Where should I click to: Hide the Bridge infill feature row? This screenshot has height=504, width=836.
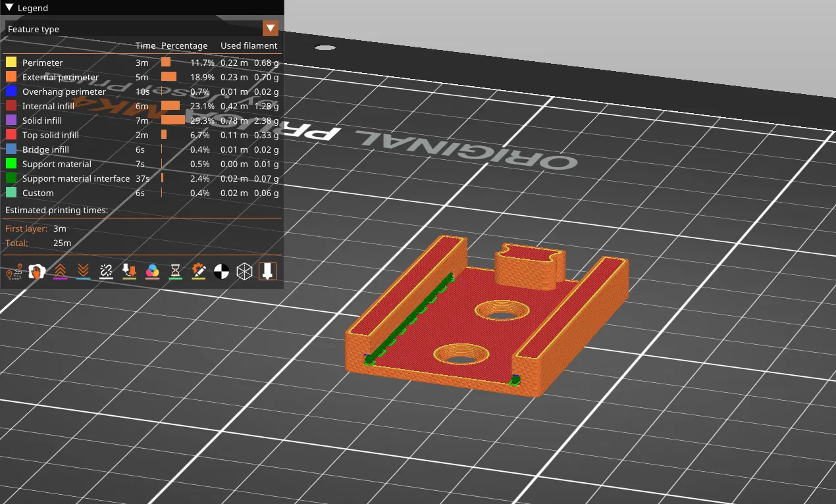point(142,149)
